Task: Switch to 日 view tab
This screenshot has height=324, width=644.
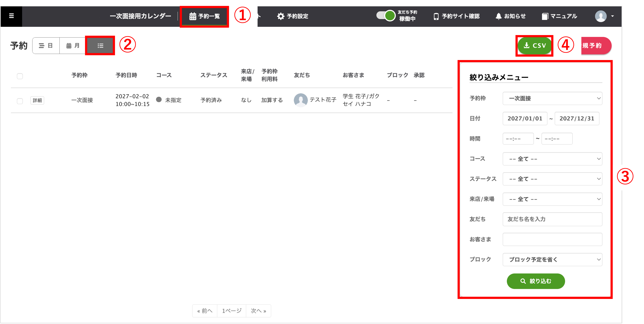Action: click(x=46, y=46)
